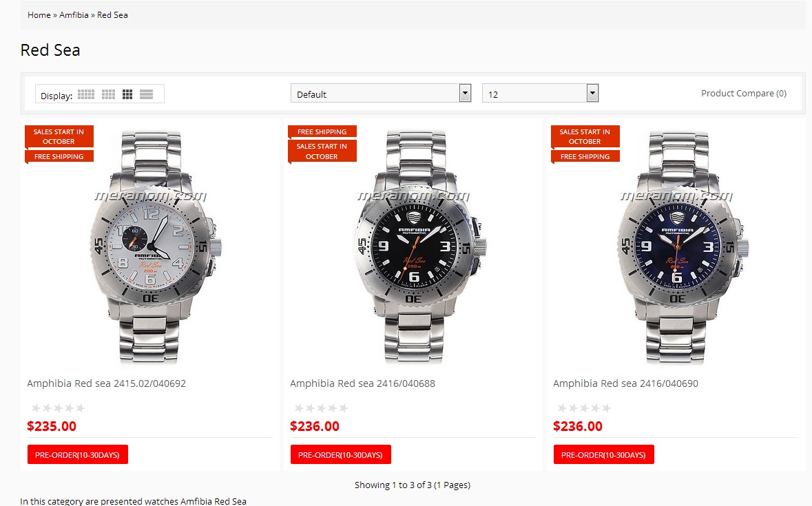Pre-order the $235.00 Amphibia watch
This screenshot has height=506, width=812.
[x=78, y=455]
